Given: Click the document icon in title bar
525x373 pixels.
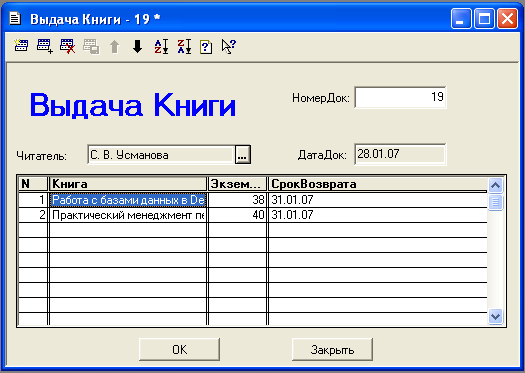Looking at the screenshot, I should pos(15,18).
